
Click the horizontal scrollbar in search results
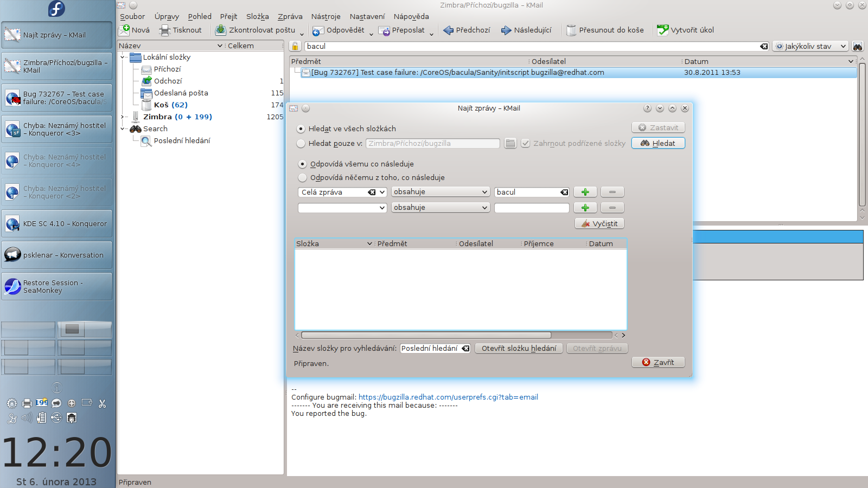[x=426, y=335]
